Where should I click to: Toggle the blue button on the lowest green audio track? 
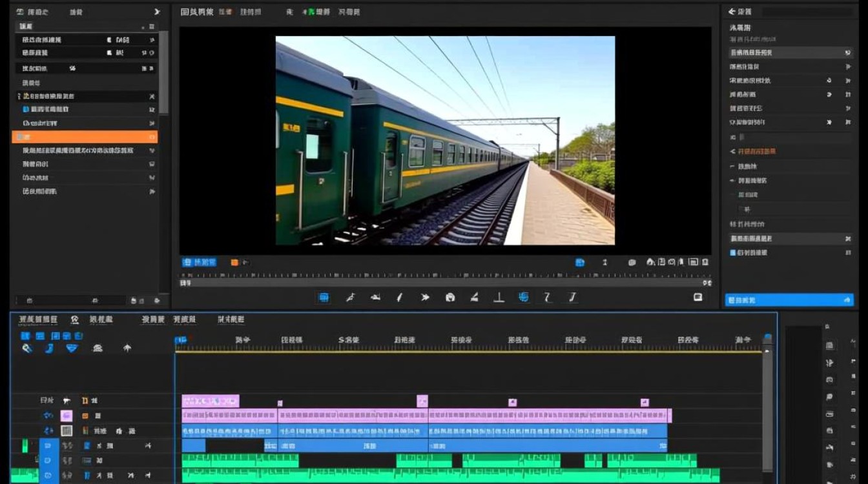[47, 476]
